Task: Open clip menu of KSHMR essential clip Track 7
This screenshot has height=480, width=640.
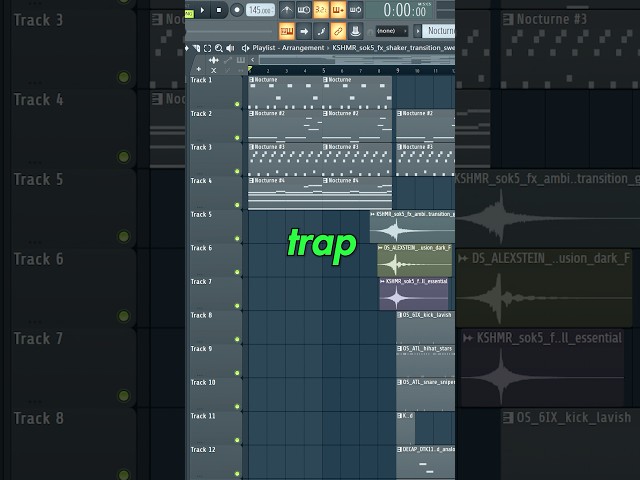Action: point(382,281)
